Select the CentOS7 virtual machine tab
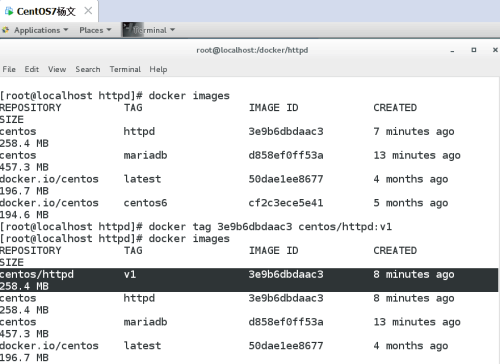Screen dimensions: 500x364 click(49, 11)
